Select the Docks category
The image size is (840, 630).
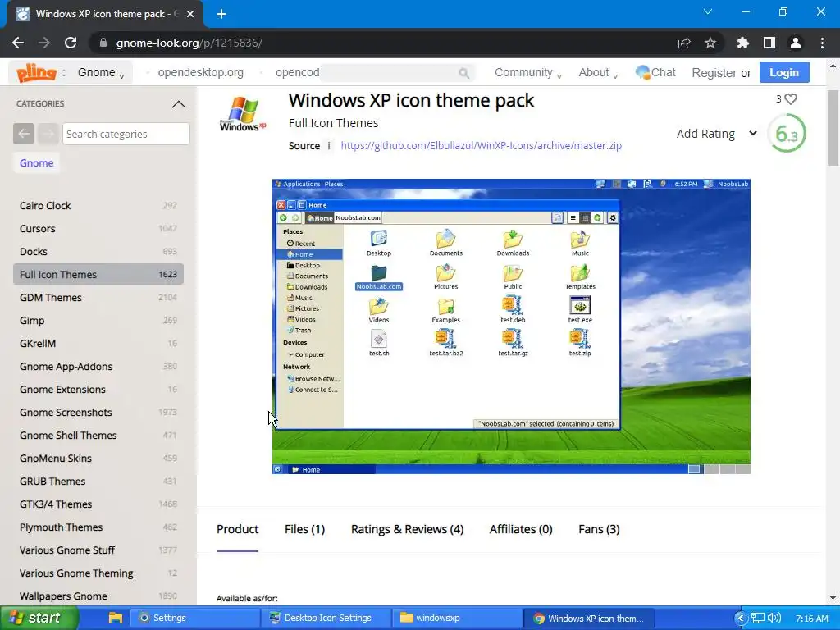pyautogui.click(x=98, y=252)
